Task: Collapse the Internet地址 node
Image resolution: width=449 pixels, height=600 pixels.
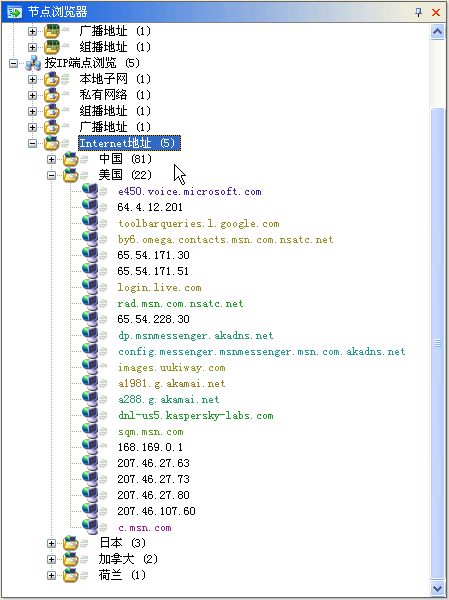Action: [33, 143]
